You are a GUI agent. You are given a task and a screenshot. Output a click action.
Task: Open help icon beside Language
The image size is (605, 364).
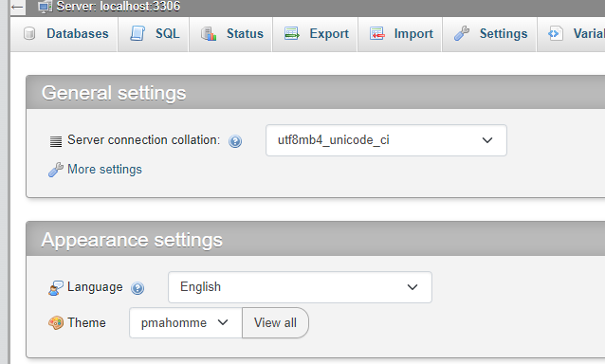click(x=137, y=288)
